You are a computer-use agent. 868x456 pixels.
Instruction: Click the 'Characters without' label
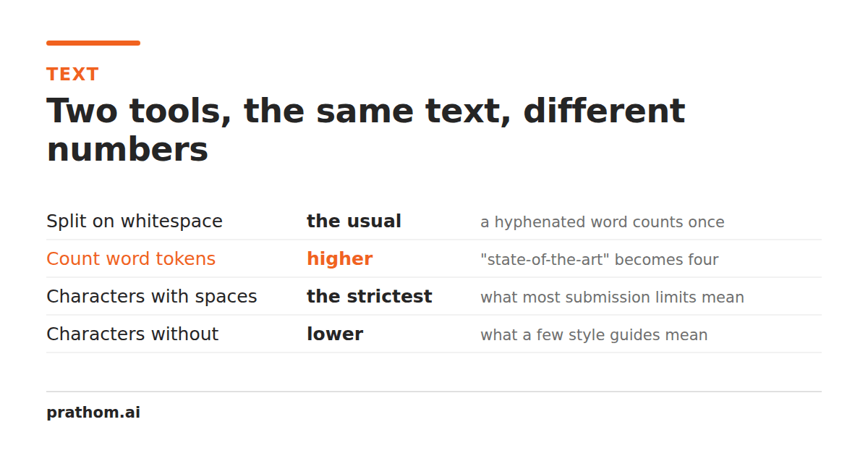(x=132, y=334)
